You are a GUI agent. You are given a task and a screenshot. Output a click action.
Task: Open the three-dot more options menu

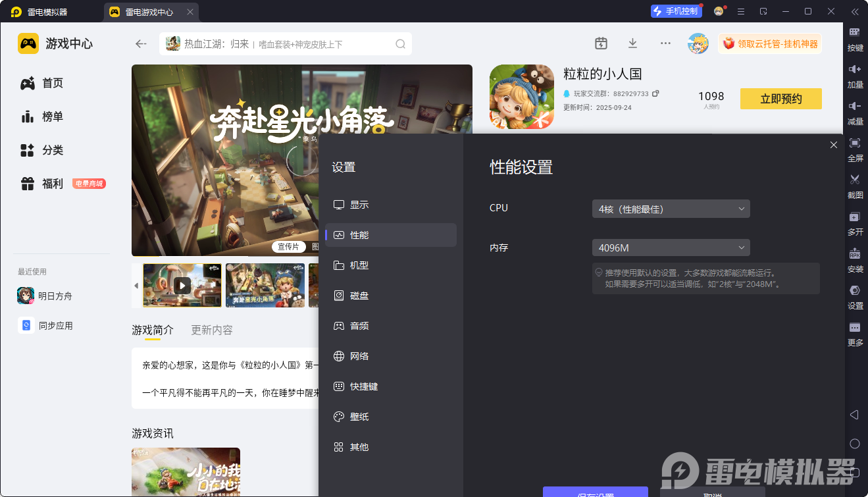pos(665,43)
